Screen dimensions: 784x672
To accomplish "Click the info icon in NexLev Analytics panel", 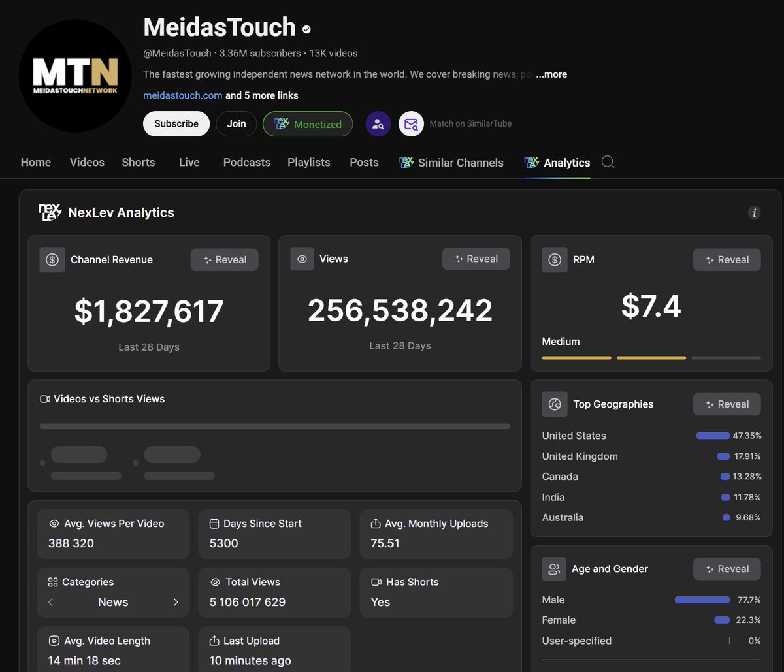I will pos(755,212).
